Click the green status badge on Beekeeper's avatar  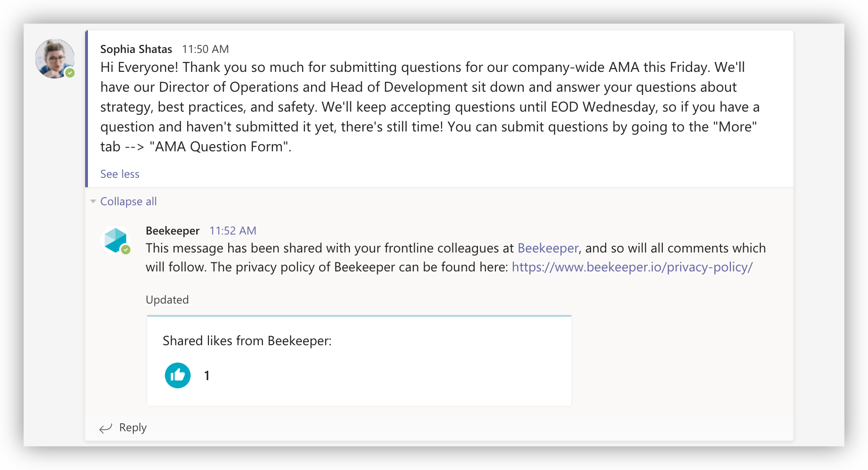coord(126,250)
